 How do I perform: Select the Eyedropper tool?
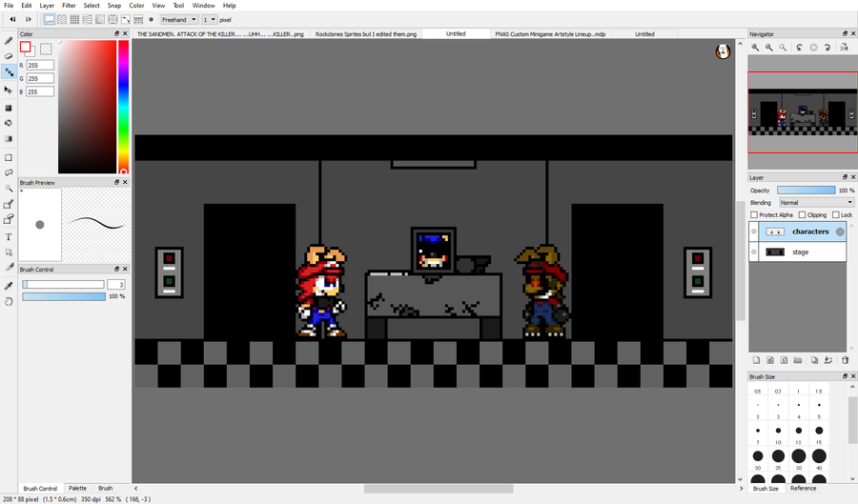tap(9, 286)
